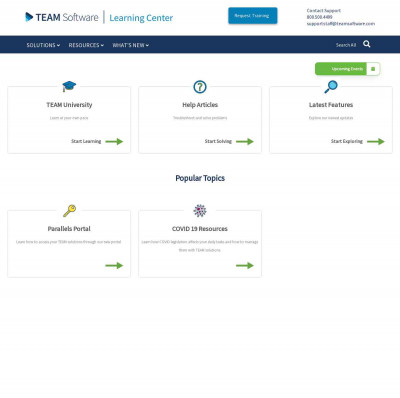Click the virus icon above COVID 19 Resources
This screenshot has height=398, width=400.
(x=200, y=211)
